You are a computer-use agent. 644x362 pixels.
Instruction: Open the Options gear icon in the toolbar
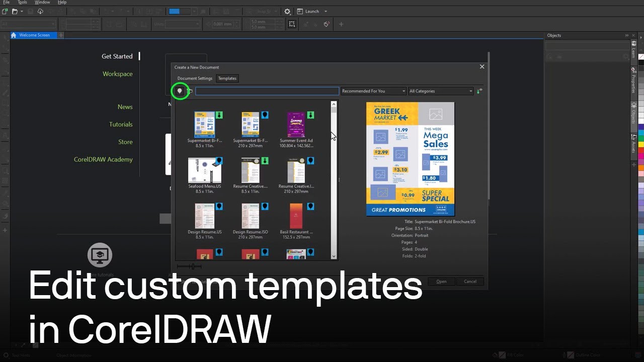[287, 11]
